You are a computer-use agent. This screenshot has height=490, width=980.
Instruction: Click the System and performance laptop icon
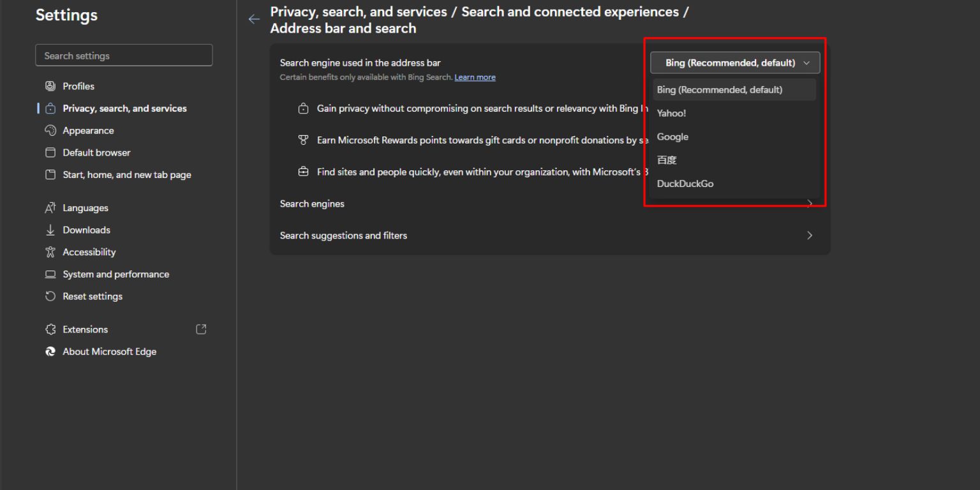click(50, 274)
